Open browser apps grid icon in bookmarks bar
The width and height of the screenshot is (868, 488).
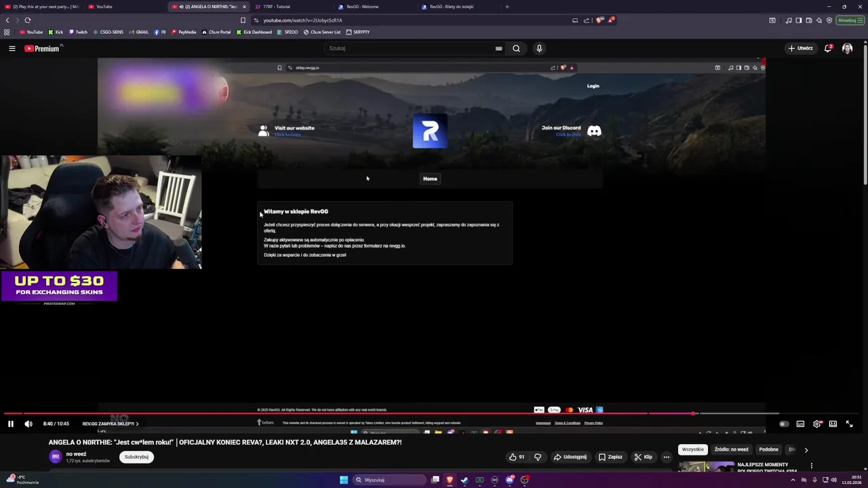(x=7, y=32)
